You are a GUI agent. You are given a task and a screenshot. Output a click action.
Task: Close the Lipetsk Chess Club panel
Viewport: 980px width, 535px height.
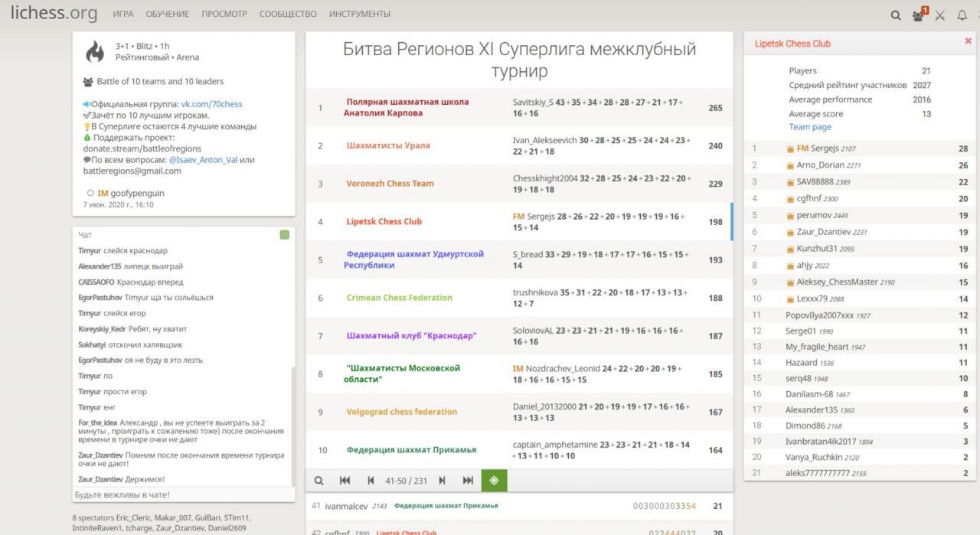pyautogui.click(x=968, y=42)
